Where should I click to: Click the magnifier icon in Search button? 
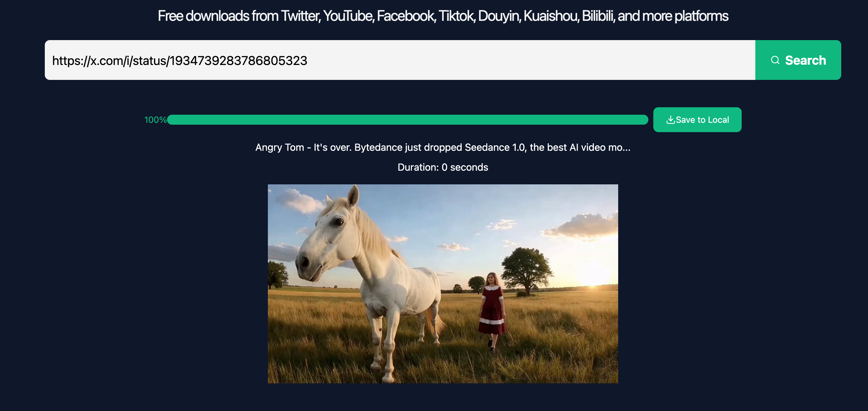click(x=775, y=60)
